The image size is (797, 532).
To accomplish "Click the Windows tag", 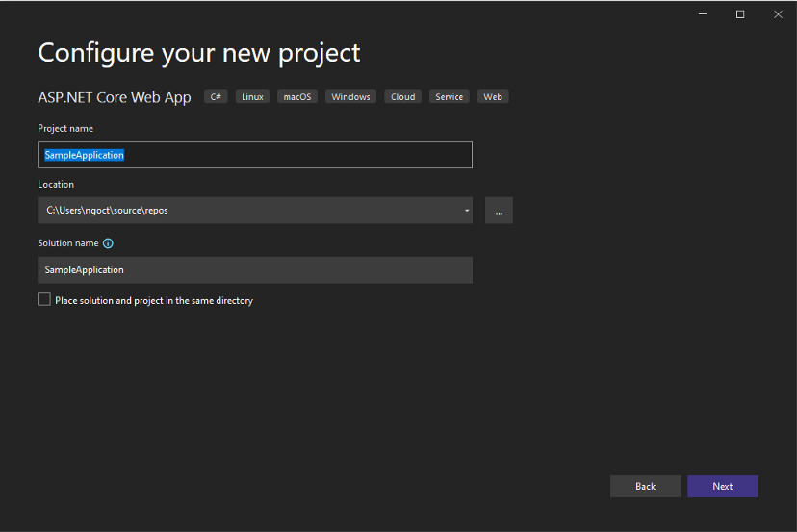I will pyautogui.click(x=350, y=97).
